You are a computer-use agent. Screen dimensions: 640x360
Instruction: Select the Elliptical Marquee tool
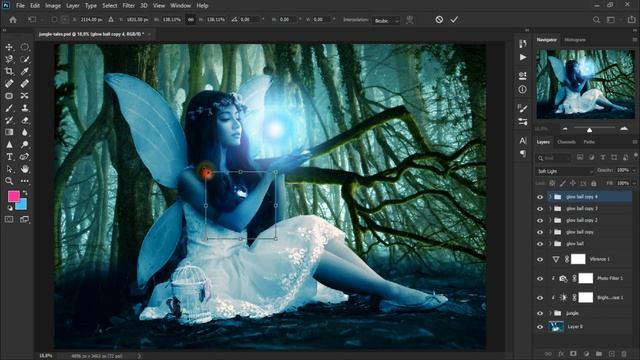coord(24,47)
